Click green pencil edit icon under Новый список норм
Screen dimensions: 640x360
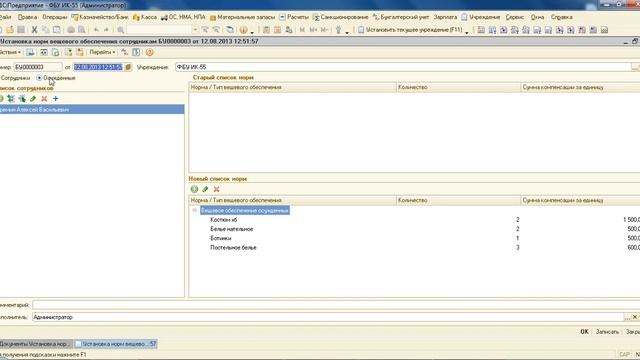point(205,189)
